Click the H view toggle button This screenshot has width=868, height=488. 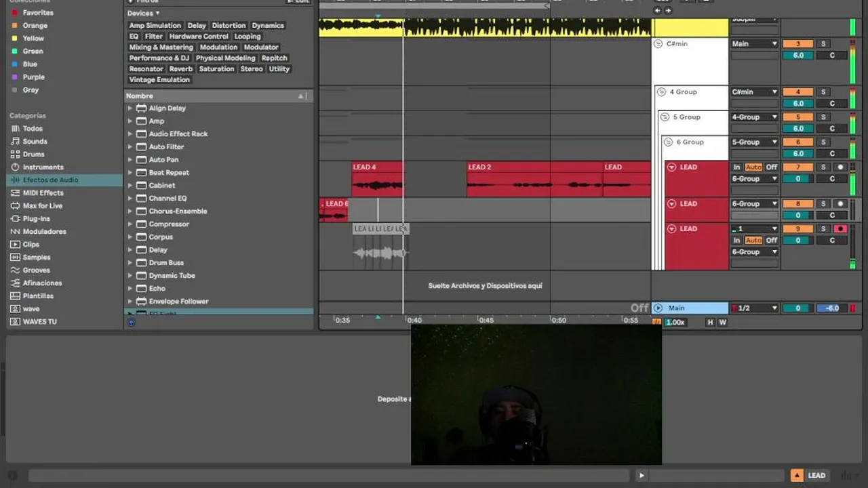coord(711,323)
